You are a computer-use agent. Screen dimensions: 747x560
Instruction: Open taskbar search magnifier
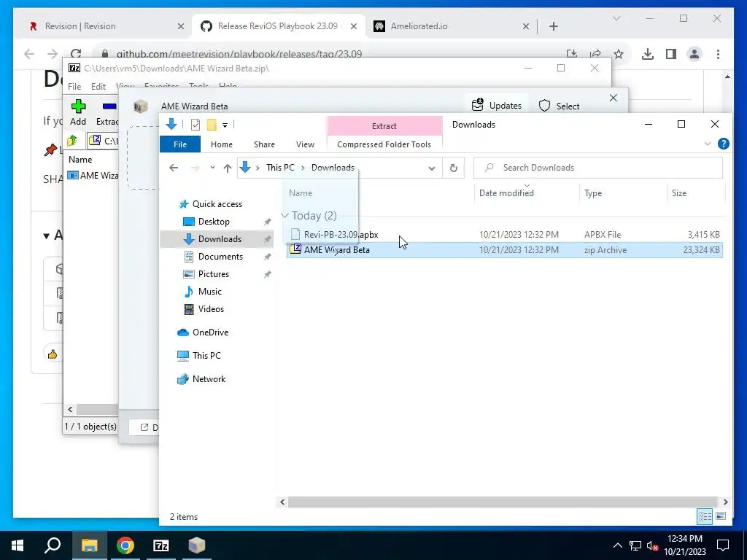coord(53,545)
